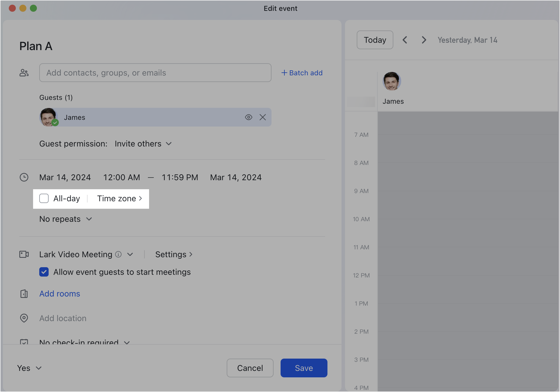560x392 pixels.
Task: Toggle the eye icon on James's guest entry
Action: pos(249,117)
